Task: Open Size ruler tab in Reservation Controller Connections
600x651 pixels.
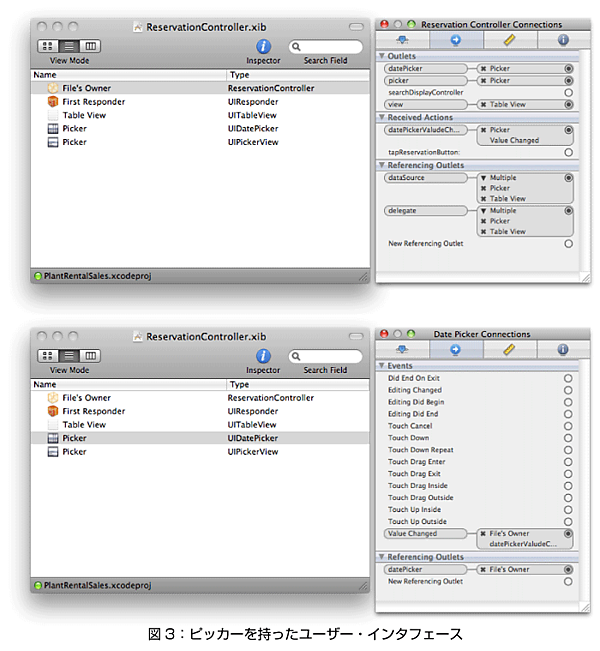Action: [510, 40]
